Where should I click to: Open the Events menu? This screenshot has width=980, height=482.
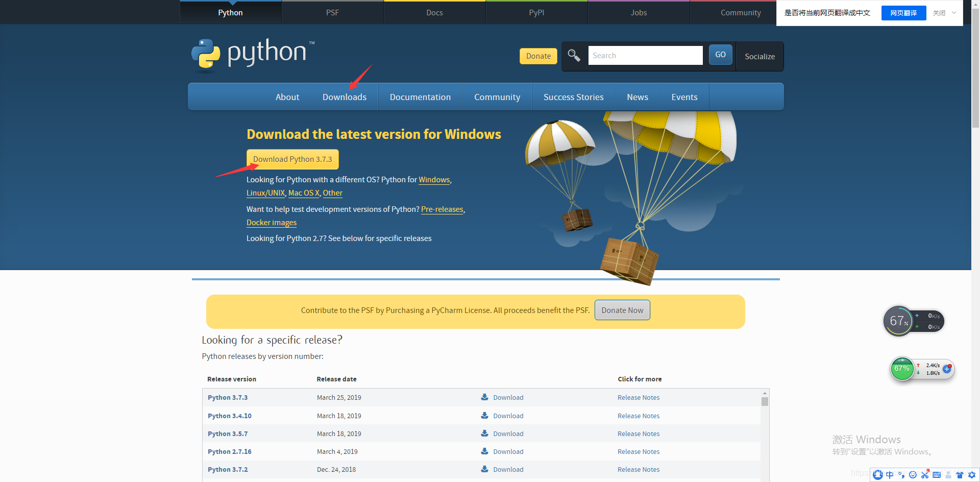684,97
